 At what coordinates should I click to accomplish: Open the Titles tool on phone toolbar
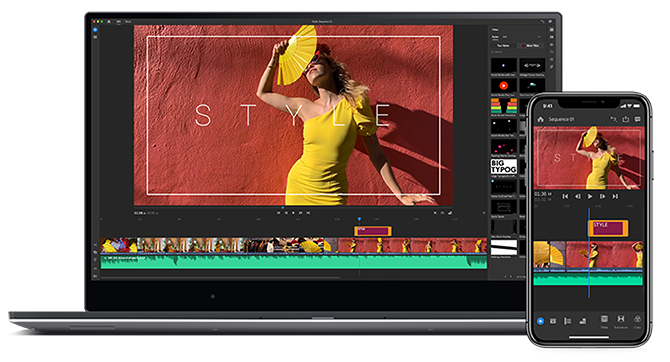click(604, 321)
